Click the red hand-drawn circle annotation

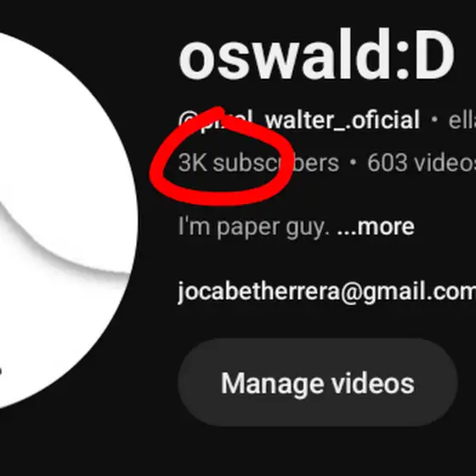pyautogui.click(x=222, y=156)
